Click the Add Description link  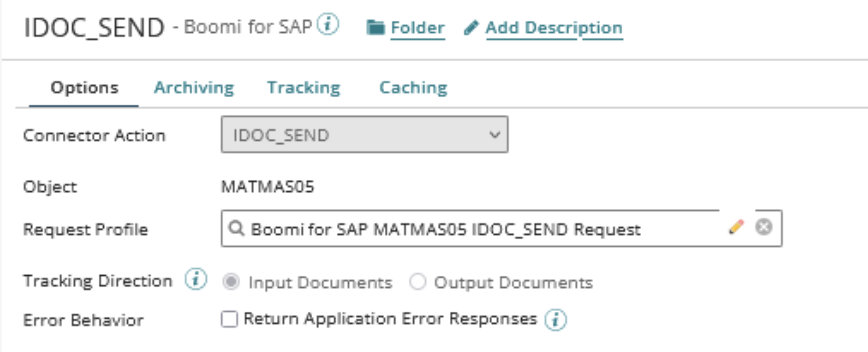554,28
